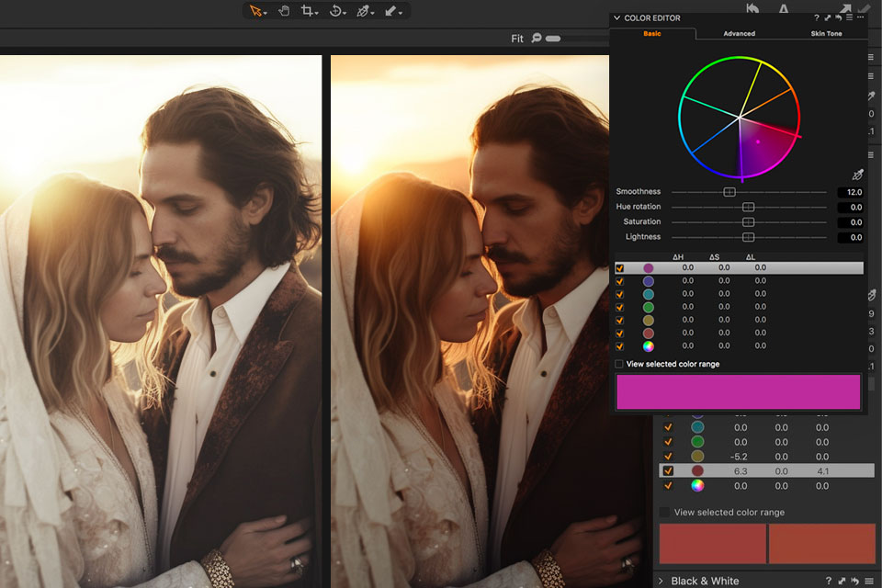The height and width of the screenshot is (588, 882).
Task: Select the red swatch in docked panel
Action: (x=697, y=470)
